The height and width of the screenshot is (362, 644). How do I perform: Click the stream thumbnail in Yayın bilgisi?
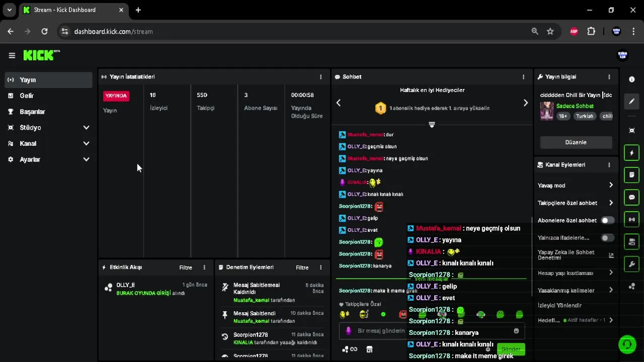[x=546, y=111]
